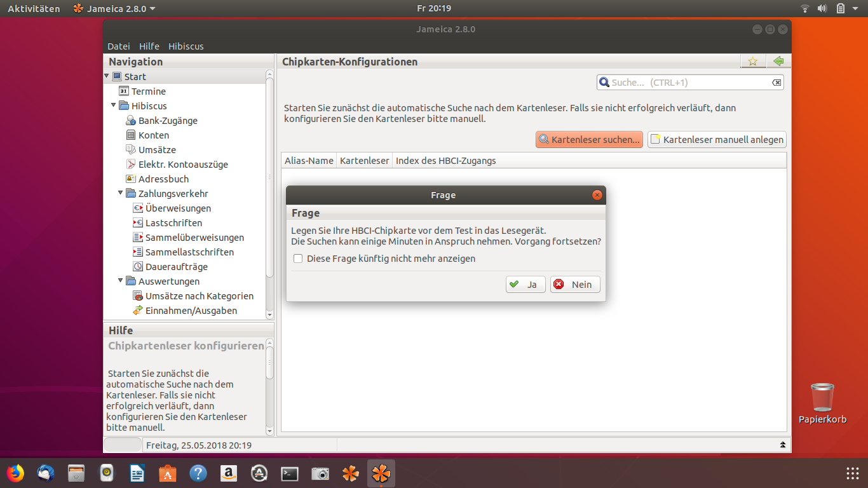Click the Sammellastschriften icon
The width and height of the screenshot is (868, 488).
click(x=138, y=252)
